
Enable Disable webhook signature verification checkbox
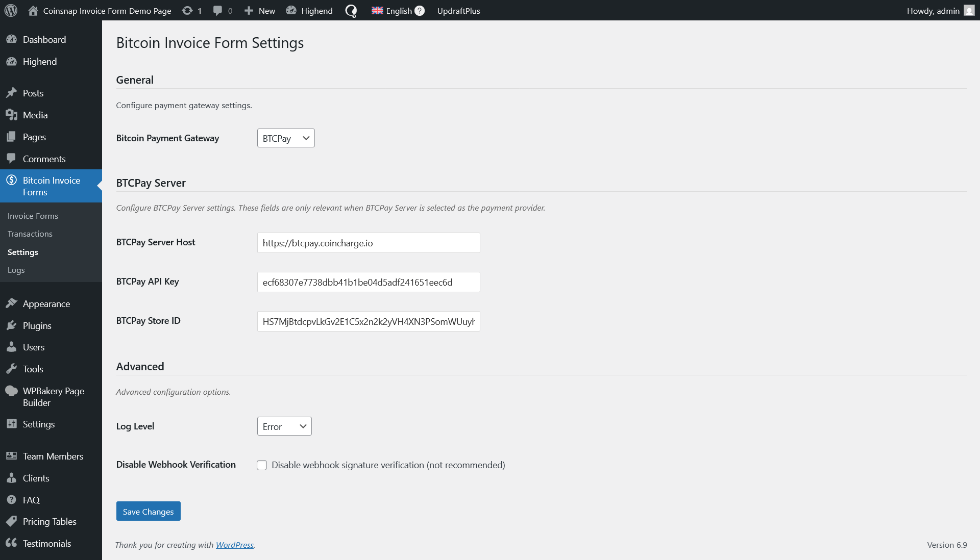point(262,465)
